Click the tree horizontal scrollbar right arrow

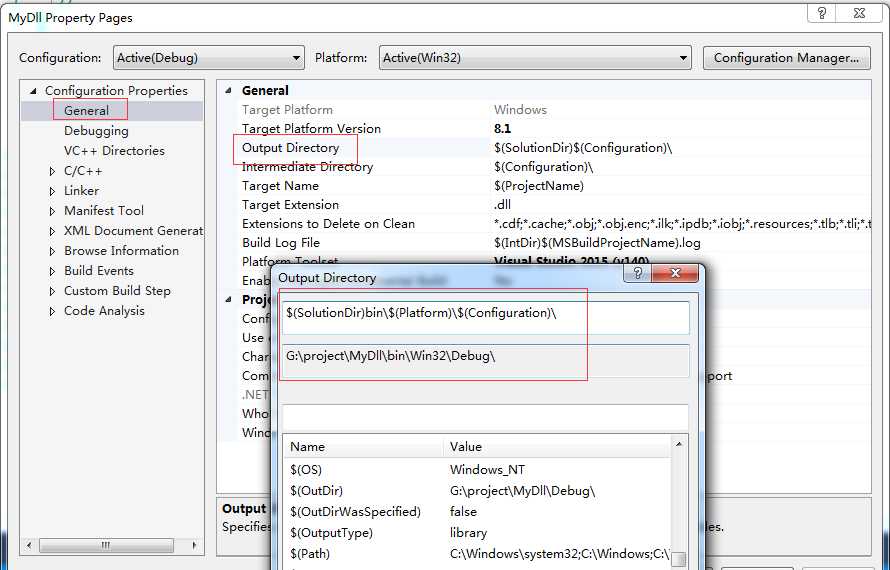(194, 546)
